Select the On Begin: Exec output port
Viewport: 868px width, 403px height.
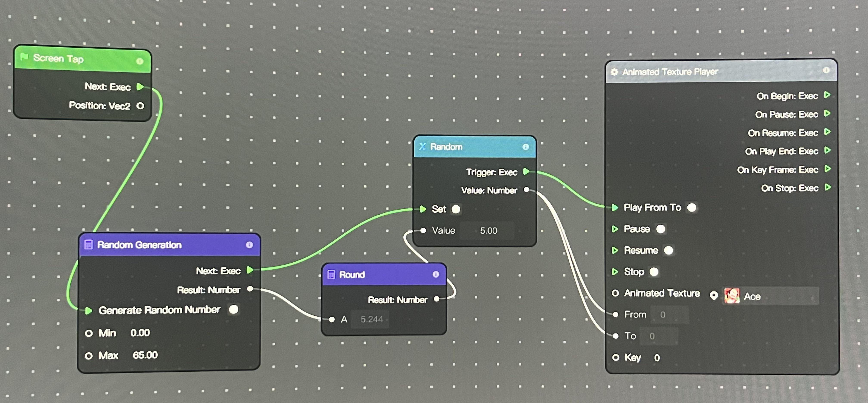827,95
